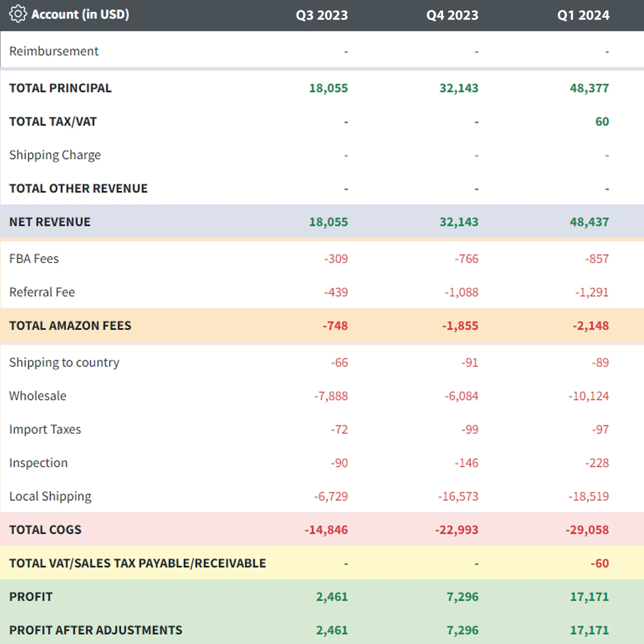The image size is (644, 644).
Task: Click Net Revenue value 48,437
Action: click(x=589, y=222)
